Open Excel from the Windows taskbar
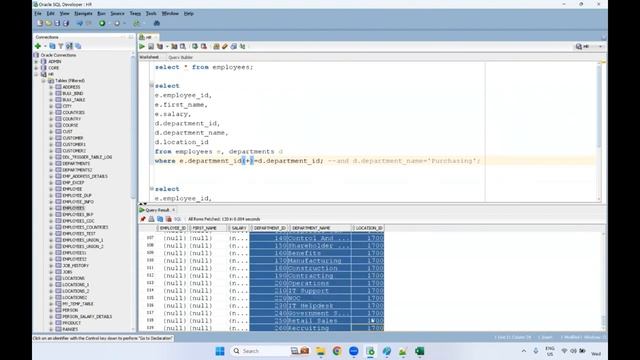The width and height of the screenshot is (640, 360). pyautogui.click(x=419, y=351)
